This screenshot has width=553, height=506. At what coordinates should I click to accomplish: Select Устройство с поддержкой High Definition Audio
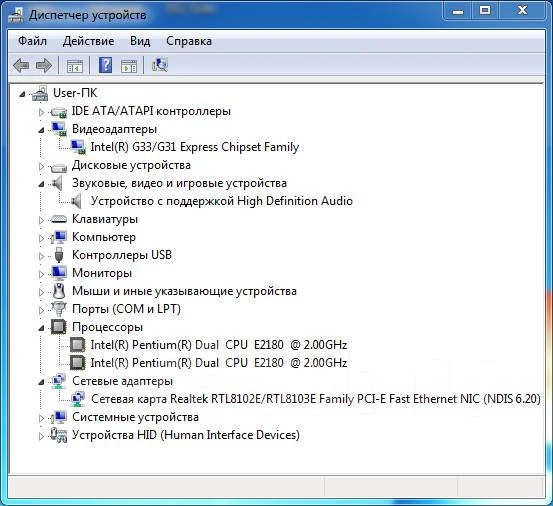point(222,201)
